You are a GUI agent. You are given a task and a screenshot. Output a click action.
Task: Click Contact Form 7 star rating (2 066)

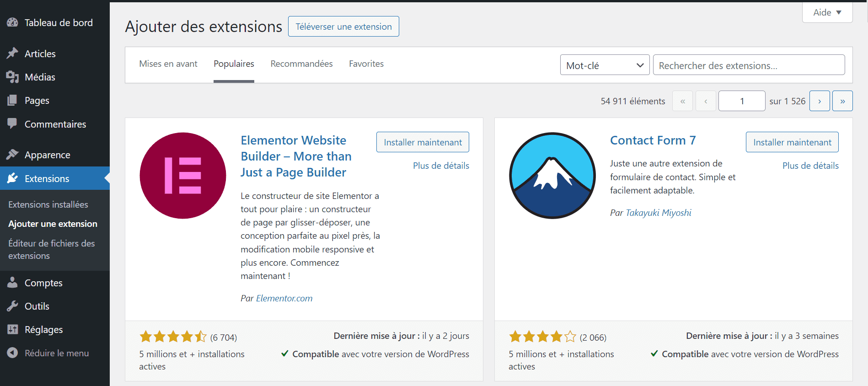pyautogui.click(x=557, y=337)
